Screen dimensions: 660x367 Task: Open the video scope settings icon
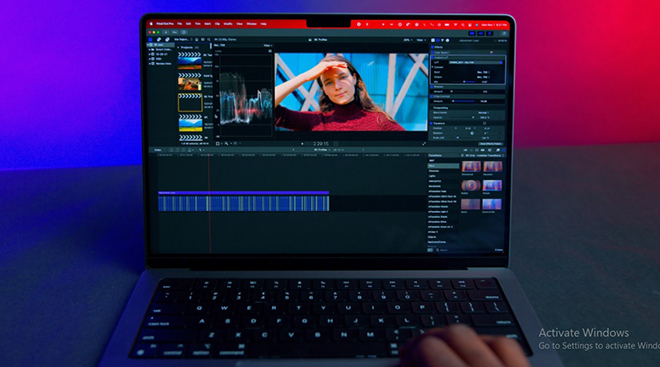270,51
